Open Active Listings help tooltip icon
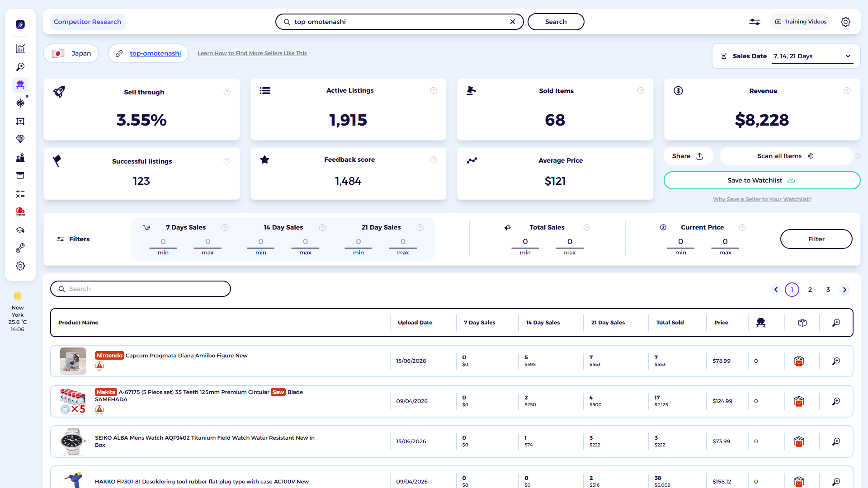 tap(434, 91)
